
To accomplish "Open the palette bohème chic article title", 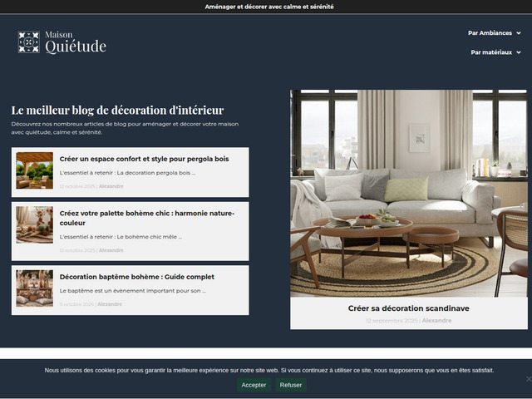I will (147, 218).
